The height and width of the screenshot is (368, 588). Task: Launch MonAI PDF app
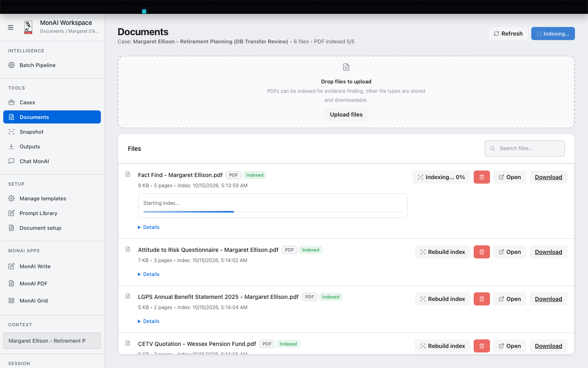pos(52,283)
